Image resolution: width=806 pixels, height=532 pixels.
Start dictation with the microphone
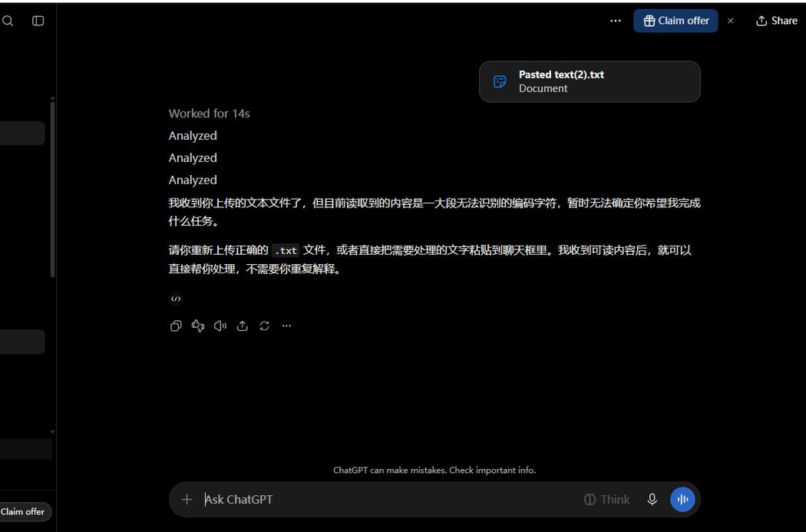click(652, 499)
